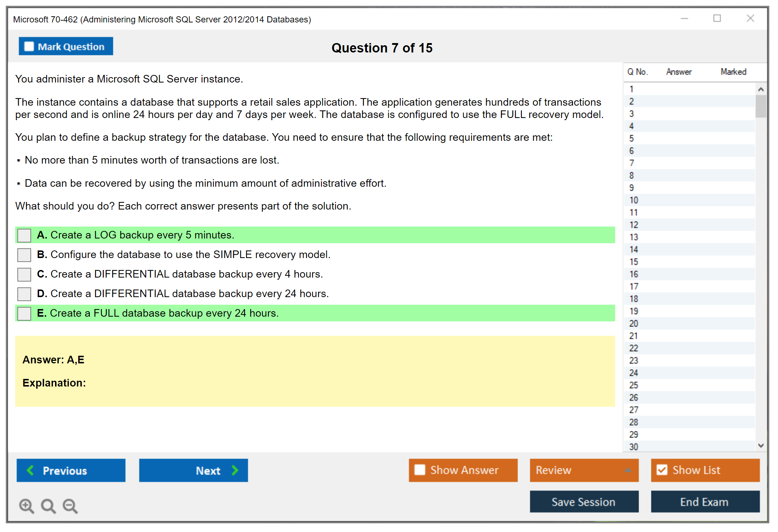Check answer option A, LOG backup
This screenshot has height=532, width=778.
24,235
